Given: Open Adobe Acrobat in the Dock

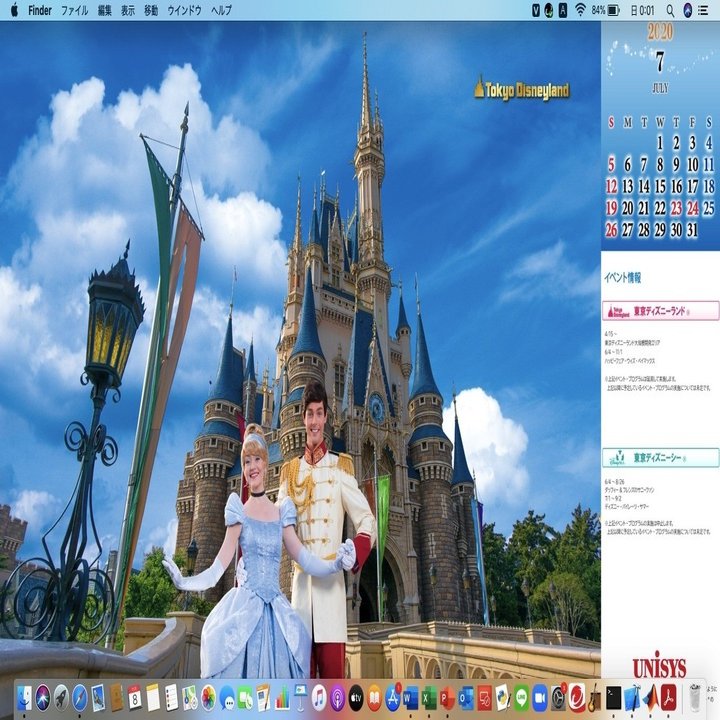Looking at the screenshot, I should (x=669, y=698).
